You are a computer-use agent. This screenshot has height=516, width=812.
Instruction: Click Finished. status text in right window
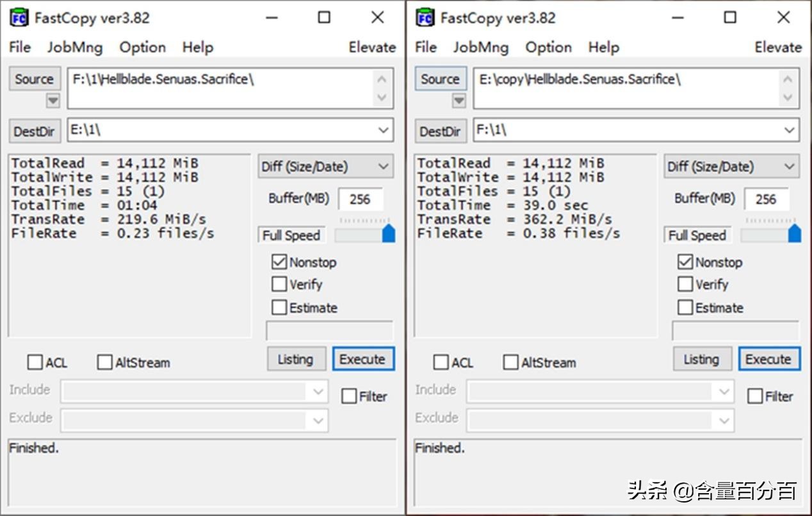(x=440, y=448)
